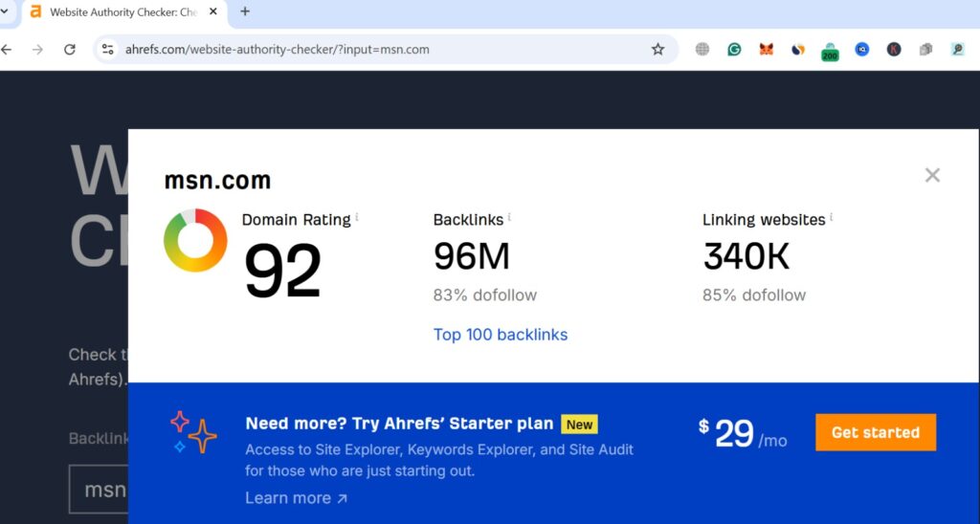
Task: Select the Website Authority Checker tab
Action: pos(123,11)
